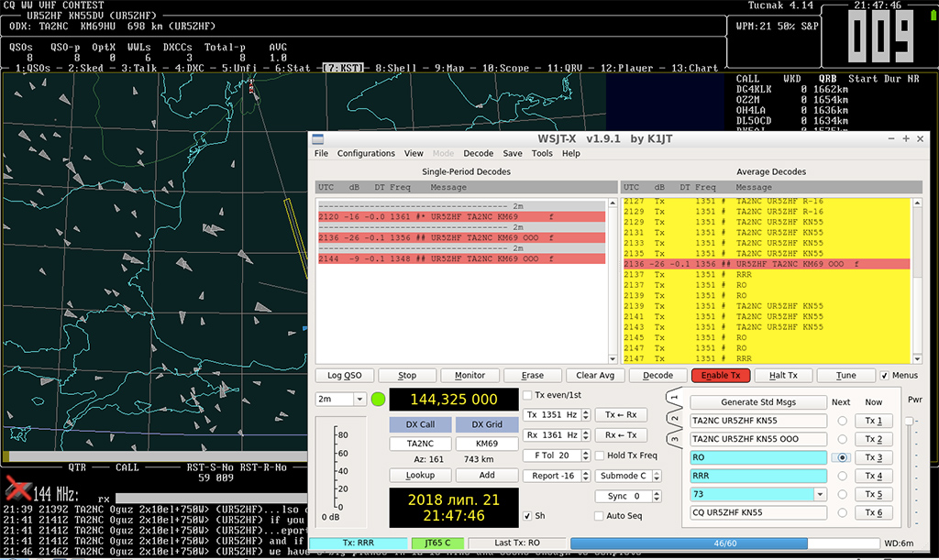Uncheck the Sh checkbox
Screen dimensions: 939x560
527,516
